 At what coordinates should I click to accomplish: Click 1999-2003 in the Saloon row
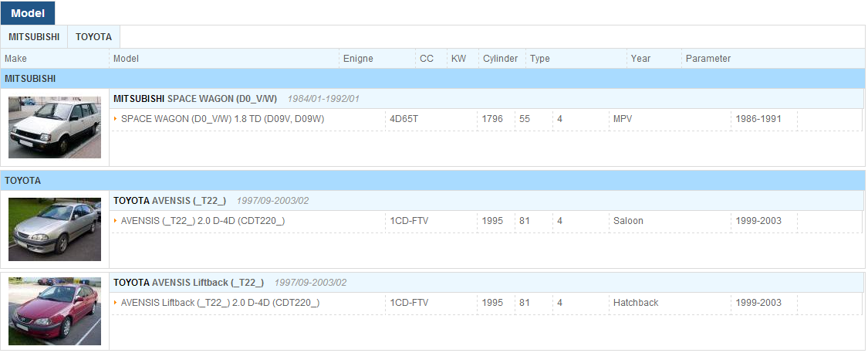tap(758, 221)
